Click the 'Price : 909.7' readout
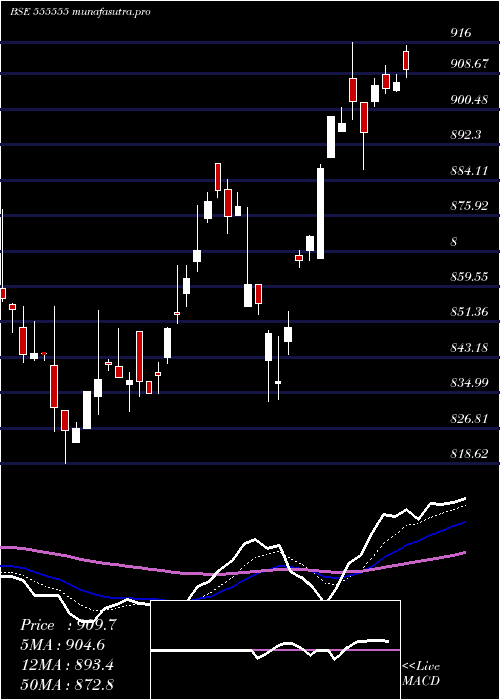The height and width of the screenshot is (700, 500). pyautogui.click(x=68, y=625)
